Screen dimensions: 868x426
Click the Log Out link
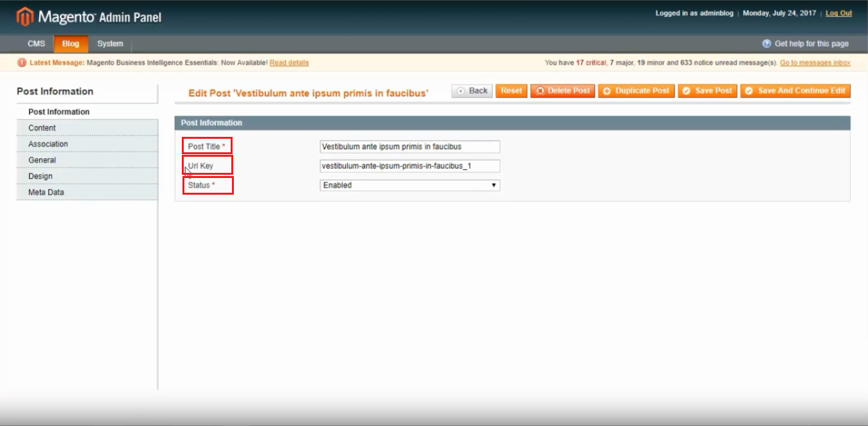pyautogui.click(x=838, y=13)
